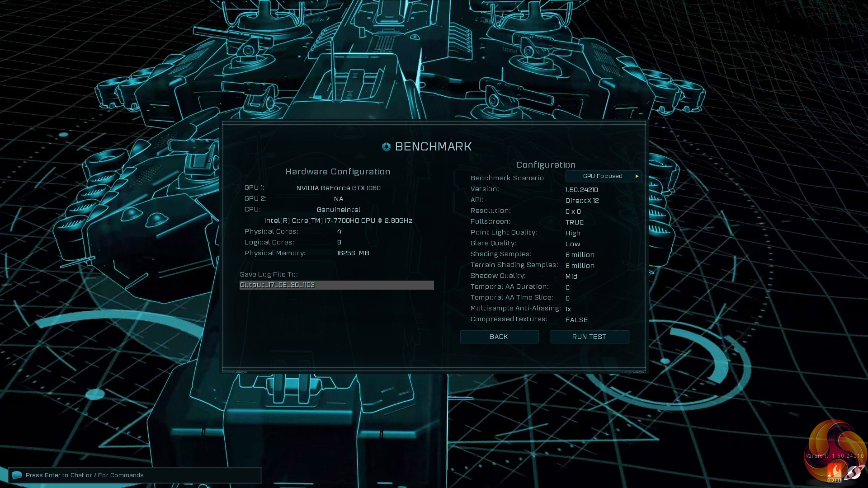The width and height of the screenshot is (868, 488).
Task: Click the Multisample Anti-Aliasing 1x value
Action: (568, 309)
